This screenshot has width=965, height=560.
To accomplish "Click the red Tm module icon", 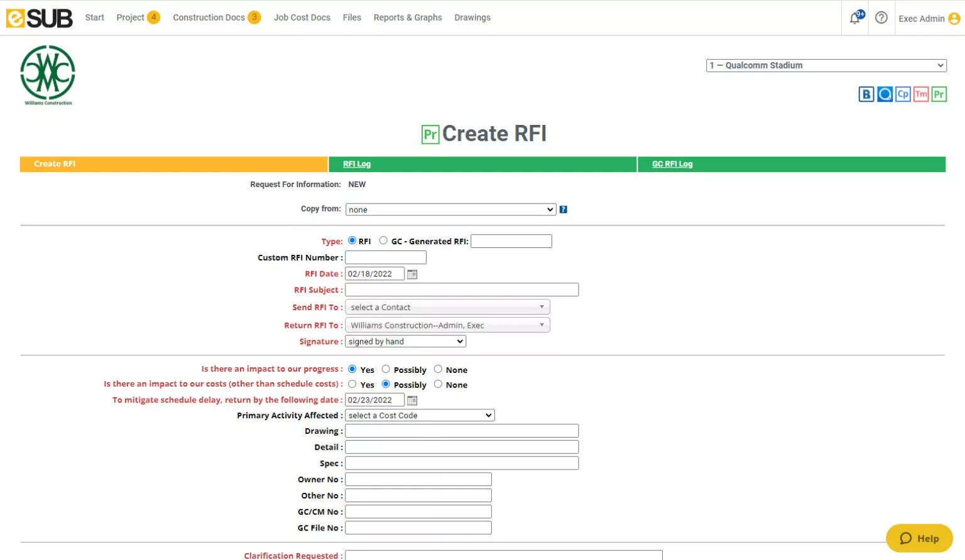I will point(921,94).
